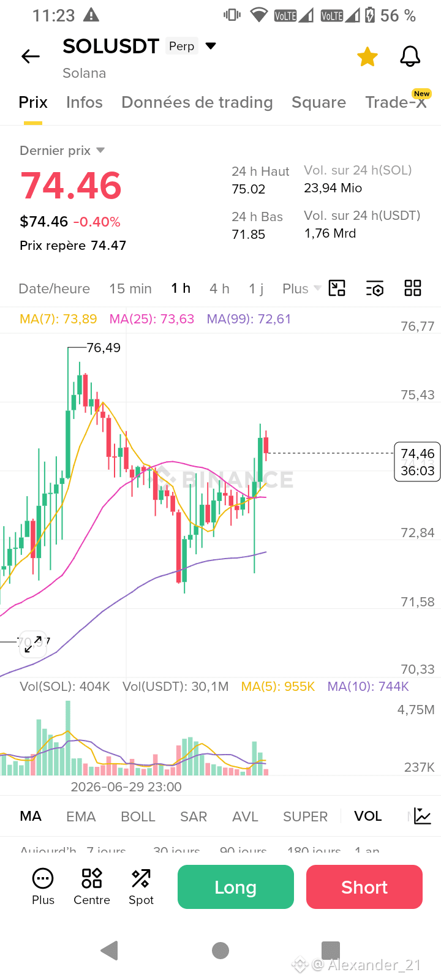Open the four-squares layout icon

[413, 288]
